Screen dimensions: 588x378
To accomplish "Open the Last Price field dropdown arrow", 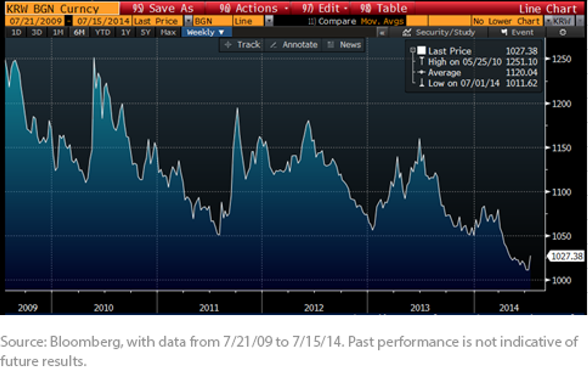I will [x=188, y=22].
